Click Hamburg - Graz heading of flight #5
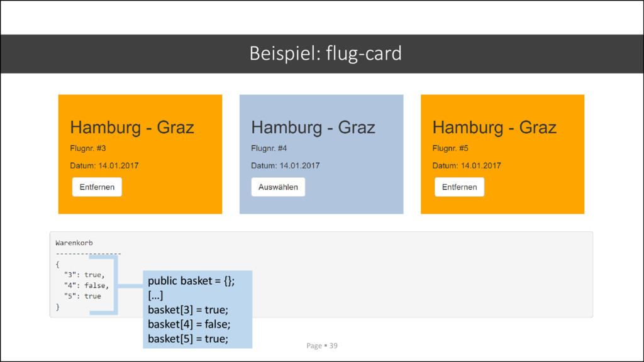 point(494,127)
